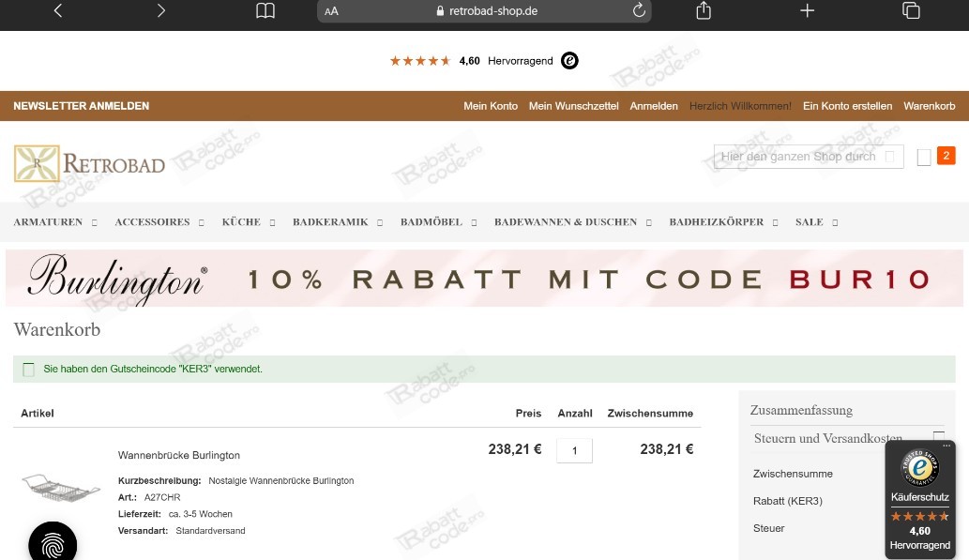Open the fingerprint privacy settings button
969x560 pixels.
[53, 544]
